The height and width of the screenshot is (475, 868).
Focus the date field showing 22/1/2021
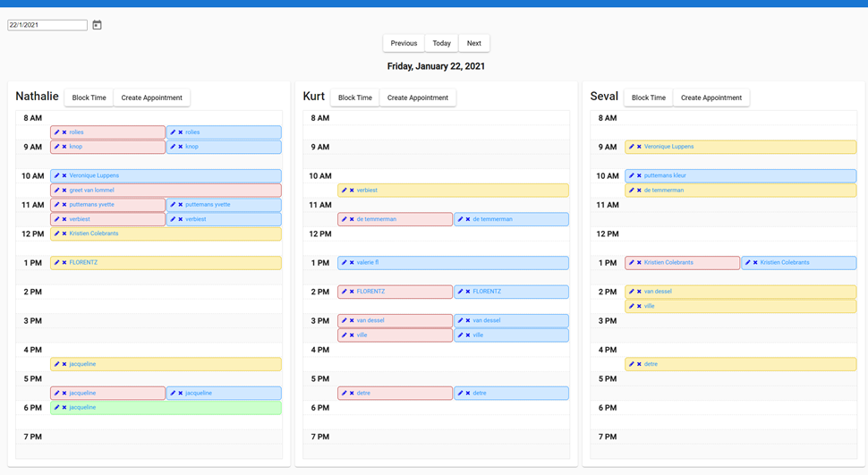[47, 25]
